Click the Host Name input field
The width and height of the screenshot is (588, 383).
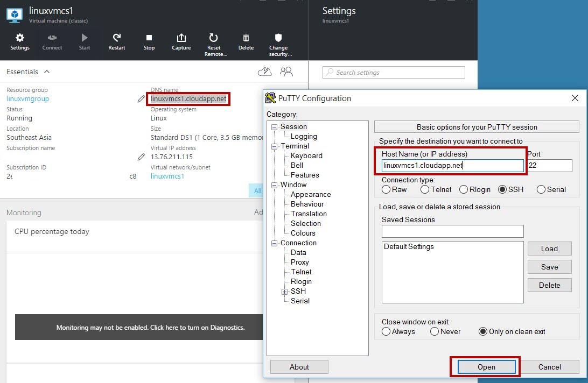pos(453,166)
